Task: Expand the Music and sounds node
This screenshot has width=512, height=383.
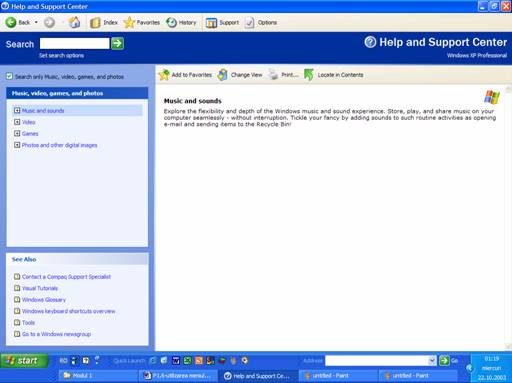Action: [17, 110]
